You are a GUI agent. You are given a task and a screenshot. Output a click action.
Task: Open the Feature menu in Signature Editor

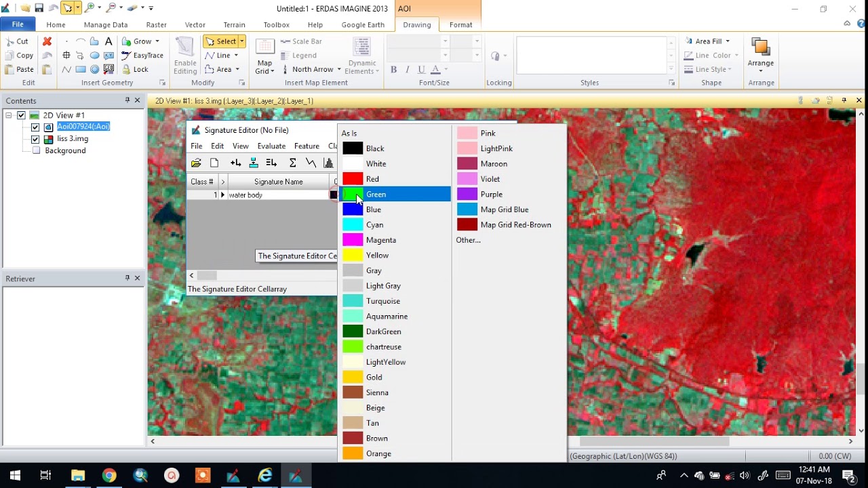(x=307, y=146)
